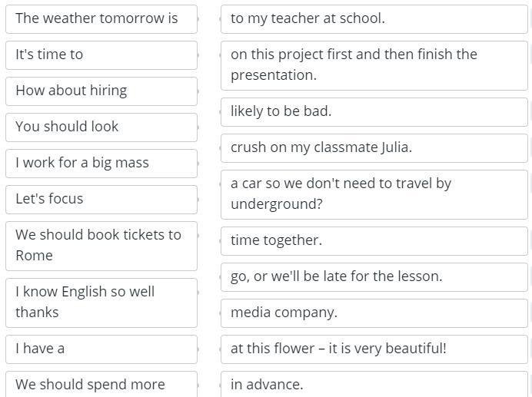532x397 pixels.
Task: Pick the 'You should look' card
Action: [x=101, y=127]
